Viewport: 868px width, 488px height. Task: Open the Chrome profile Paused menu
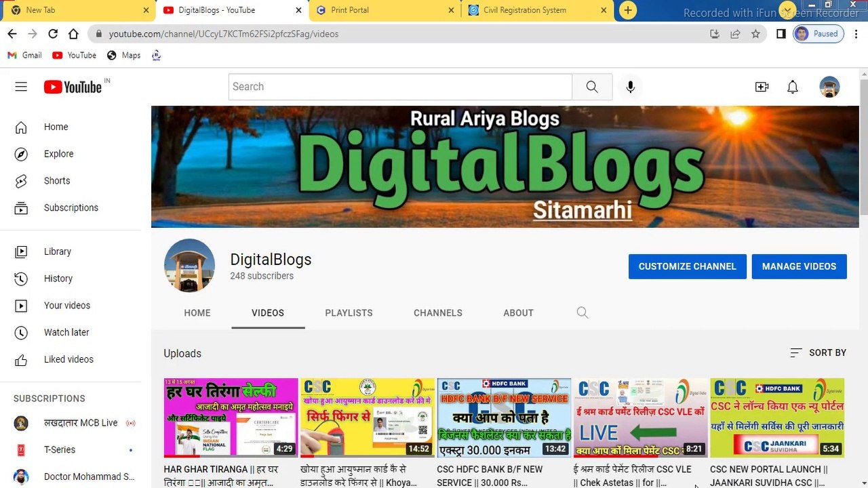pyautogui.click(x=818, y=34)
